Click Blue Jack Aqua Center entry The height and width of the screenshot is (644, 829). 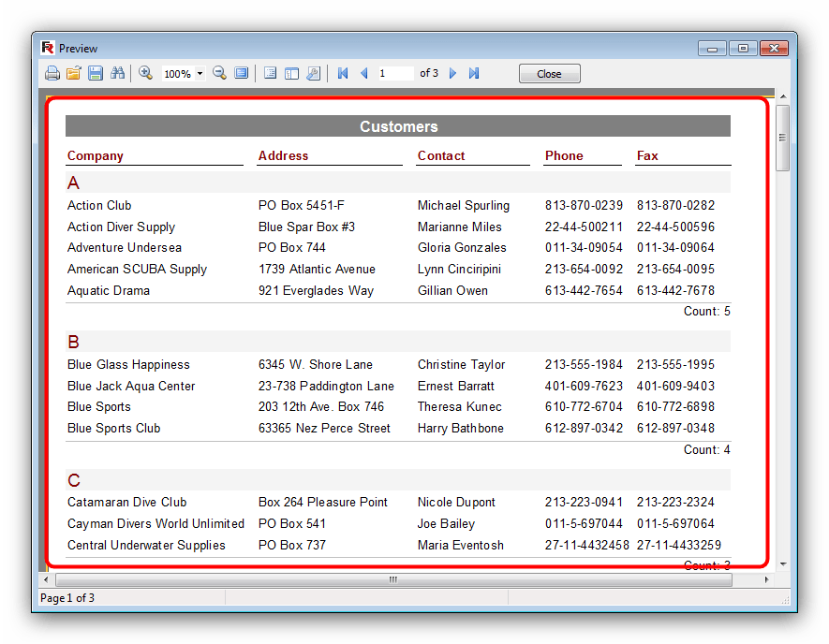coord(131,387)
